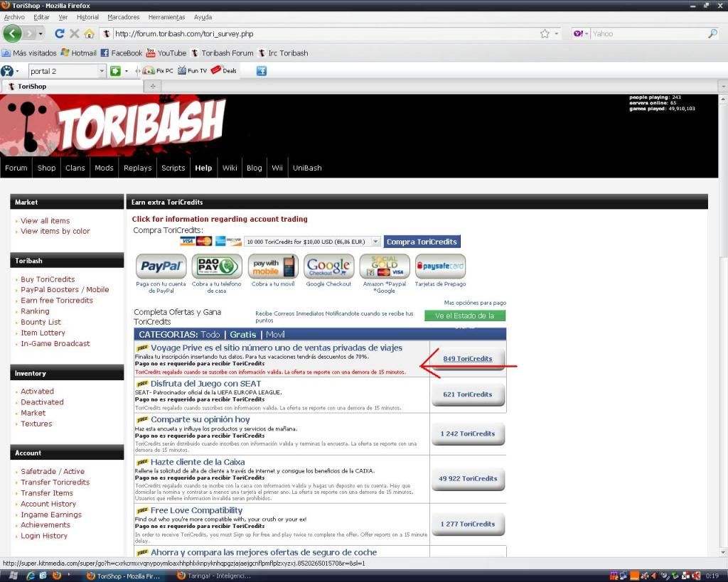Open Earn free Toricredits sidebar link
Image resolution: width=728 pixels, height=582 pixels.
(57, 301)
